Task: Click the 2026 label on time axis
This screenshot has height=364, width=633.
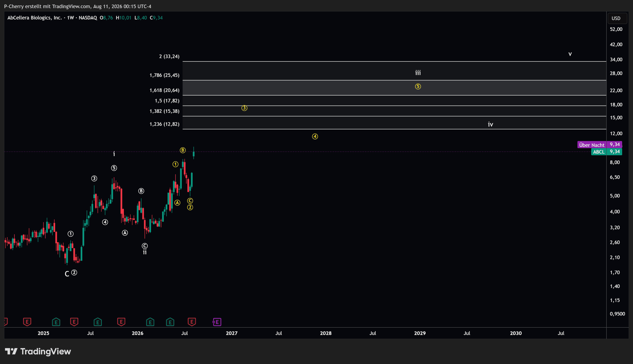Action: pyautogui.click(x=138, y=333)
